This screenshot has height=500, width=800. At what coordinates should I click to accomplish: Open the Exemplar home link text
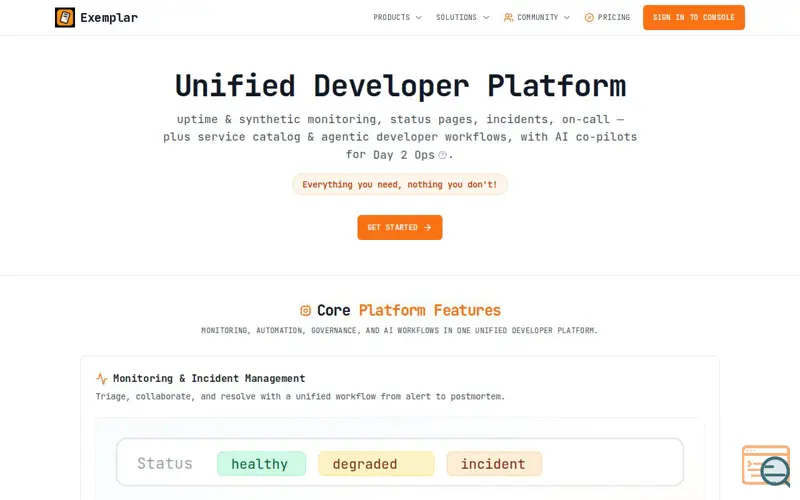pos(109,18)
